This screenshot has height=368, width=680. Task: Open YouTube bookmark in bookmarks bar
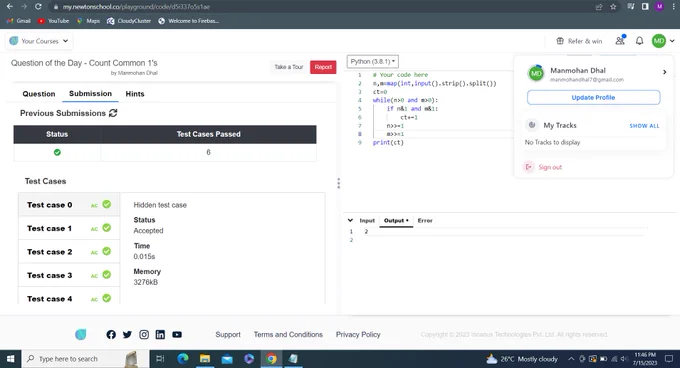click(53, 21)
